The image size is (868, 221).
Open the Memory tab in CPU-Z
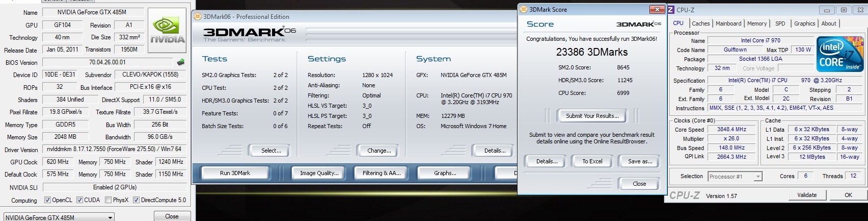pos(756,23)
